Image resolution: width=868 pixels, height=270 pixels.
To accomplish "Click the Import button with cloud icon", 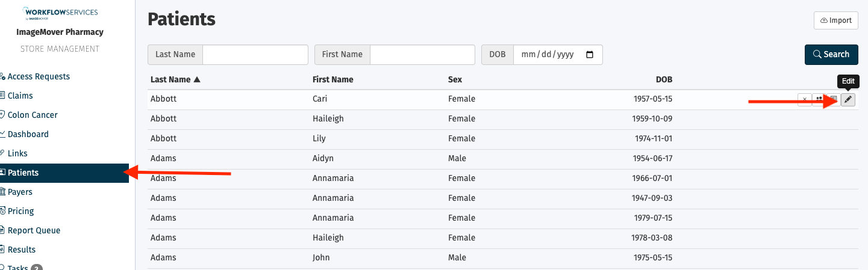I will (835, 20).
